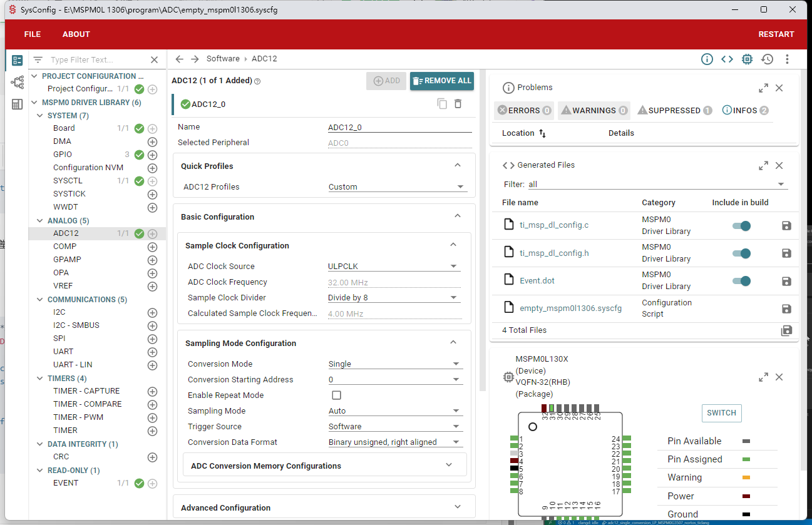Toggle include in build for ti_msp_dl_config.h
Image resolution: width=812 pixels, height=525 pixels.
coord(742,253)
